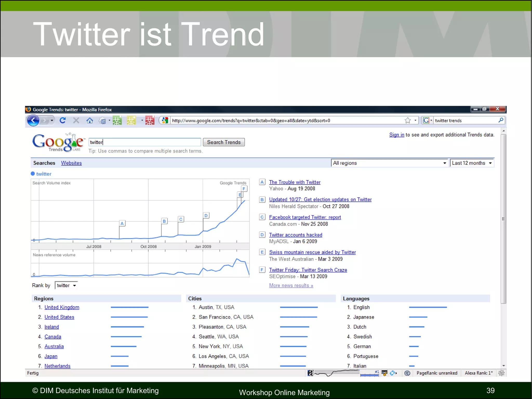Click the Firefox back arrow button

(x=33, y=121)
